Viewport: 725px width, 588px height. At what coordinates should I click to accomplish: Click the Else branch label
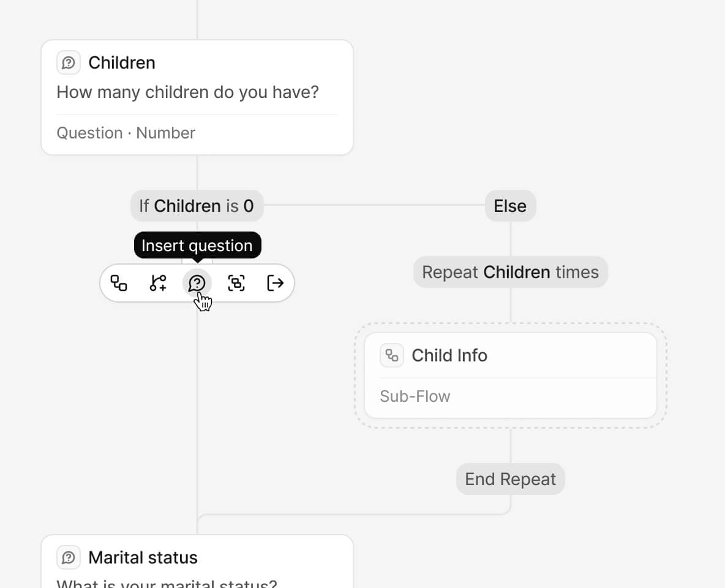click(x=510, y=206)
